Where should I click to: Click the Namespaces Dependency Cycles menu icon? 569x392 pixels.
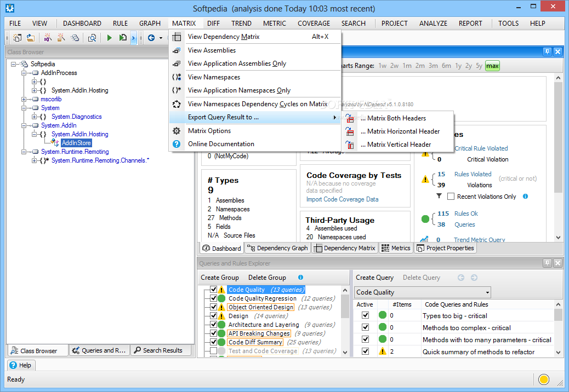coord(177,104)
